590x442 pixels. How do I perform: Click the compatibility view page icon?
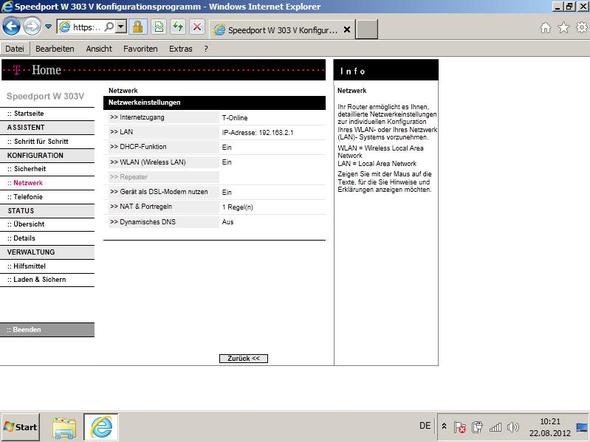[x=159, y=27]
